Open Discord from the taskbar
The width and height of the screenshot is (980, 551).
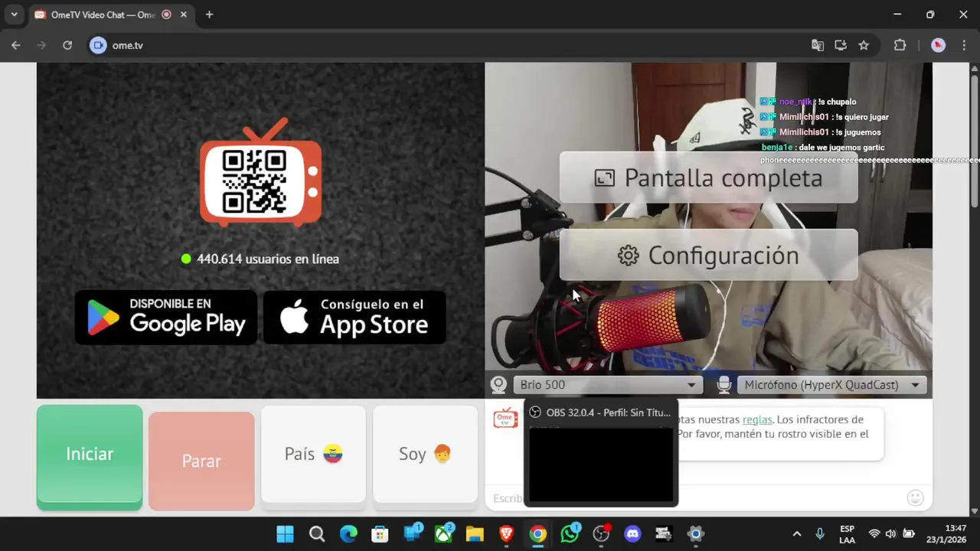click(632, 534)
